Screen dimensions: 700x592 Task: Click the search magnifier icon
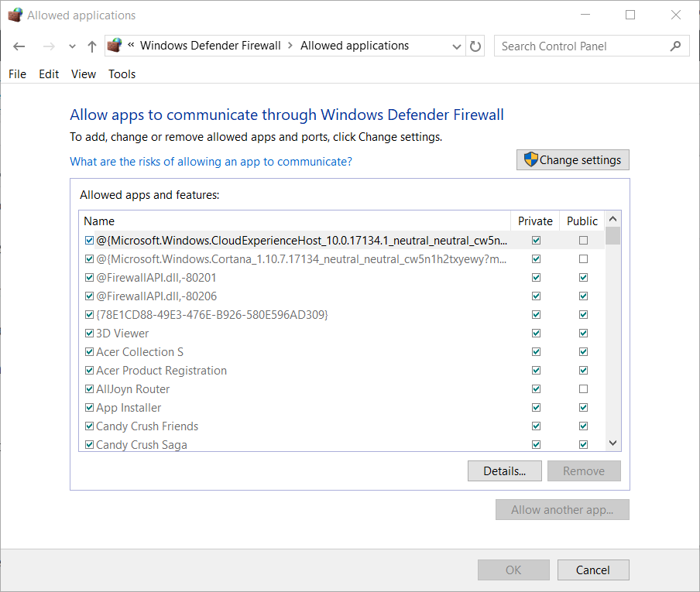pos(676,46)
